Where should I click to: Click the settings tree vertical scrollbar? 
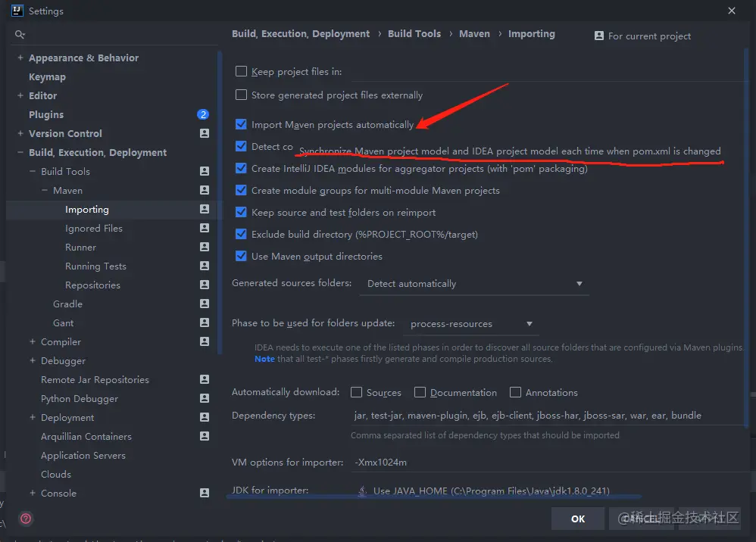[x=220, y=202]
